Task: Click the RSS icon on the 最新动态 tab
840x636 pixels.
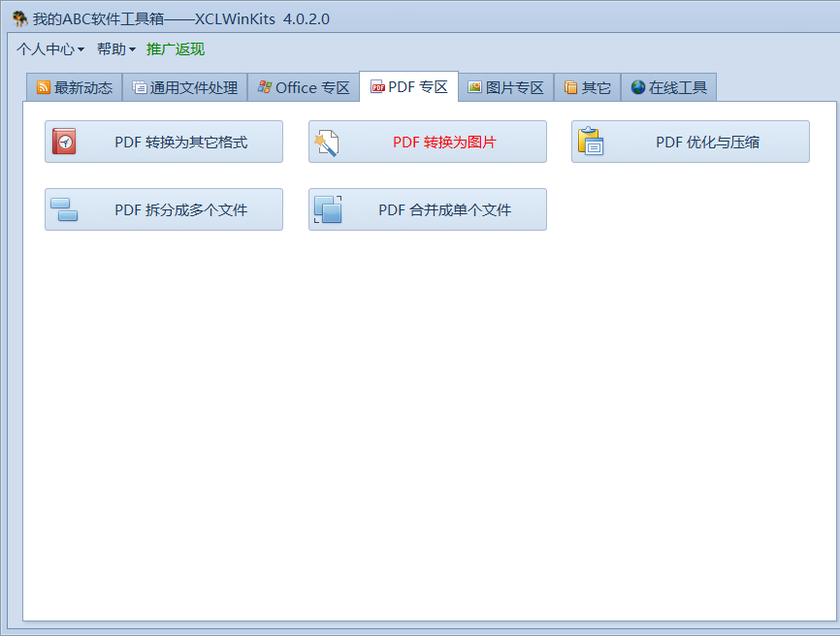Action: point(43,86)
